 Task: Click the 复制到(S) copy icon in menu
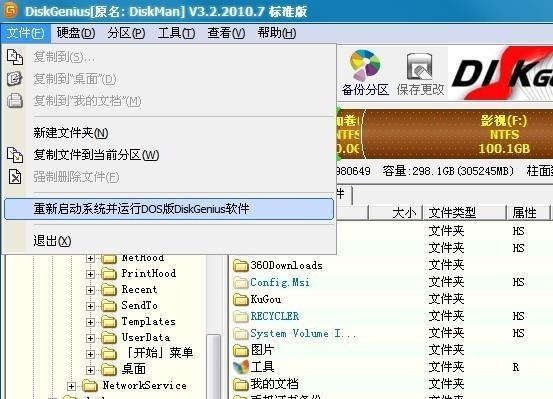pyautogui.click(x=15, y=57)
